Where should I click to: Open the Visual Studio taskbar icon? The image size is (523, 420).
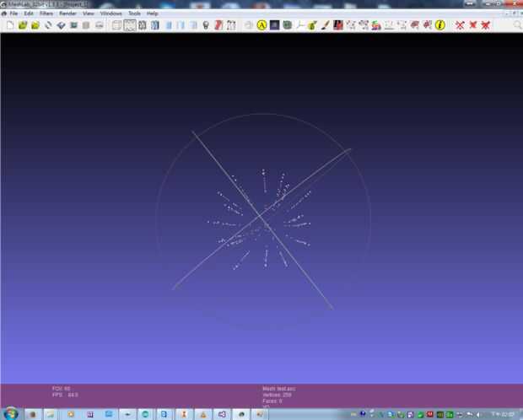[x=222, y=414]
